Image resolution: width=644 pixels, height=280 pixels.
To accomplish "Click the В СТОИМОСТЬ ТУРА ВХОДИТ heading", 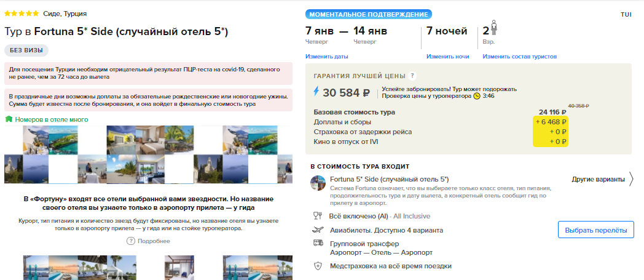I will pos(359,167).
